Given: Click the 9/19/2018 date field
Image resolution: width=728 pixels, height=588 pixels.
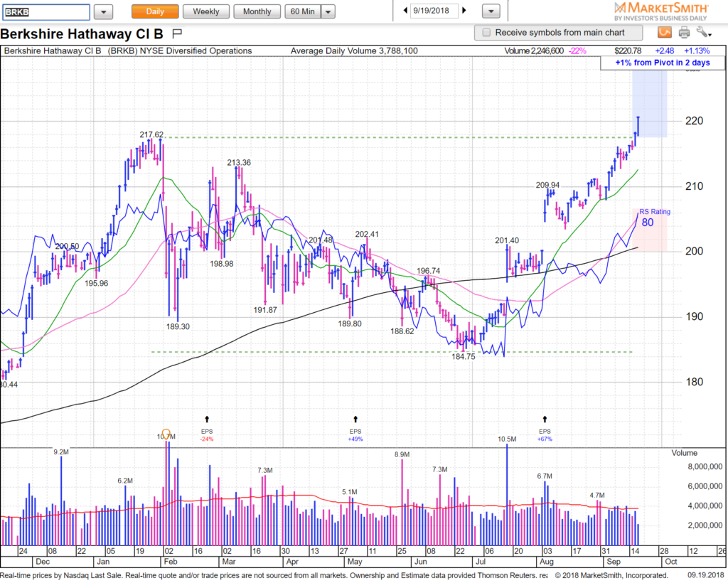Looking at the screenshot, I should (434, 11).
